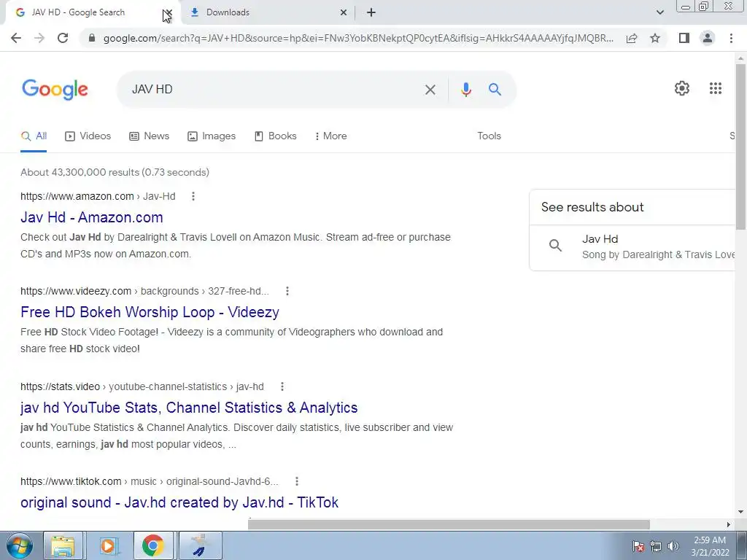Expand the More search categories
This screenshot has width=747, height=560.
click(x=330, y=136)
